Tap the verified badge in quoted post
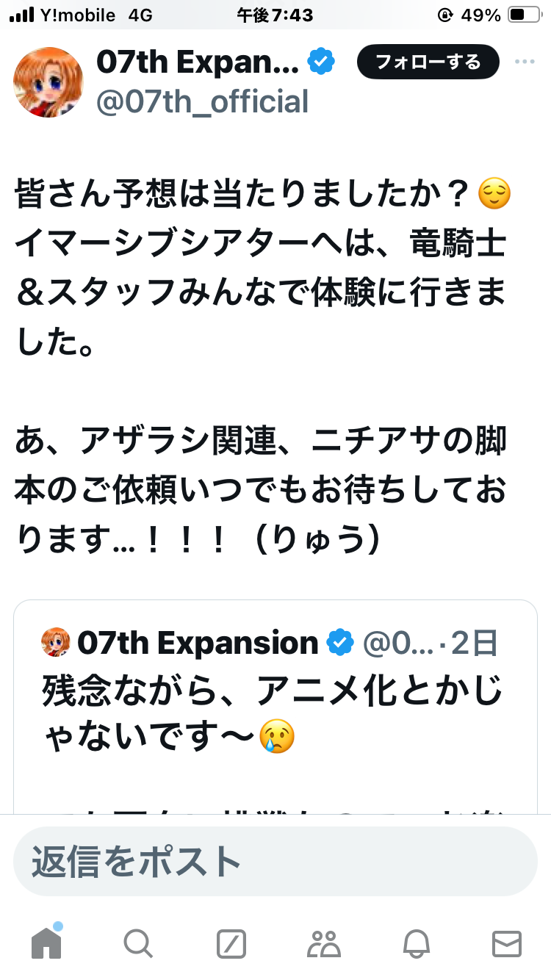 tap(339, 643)
